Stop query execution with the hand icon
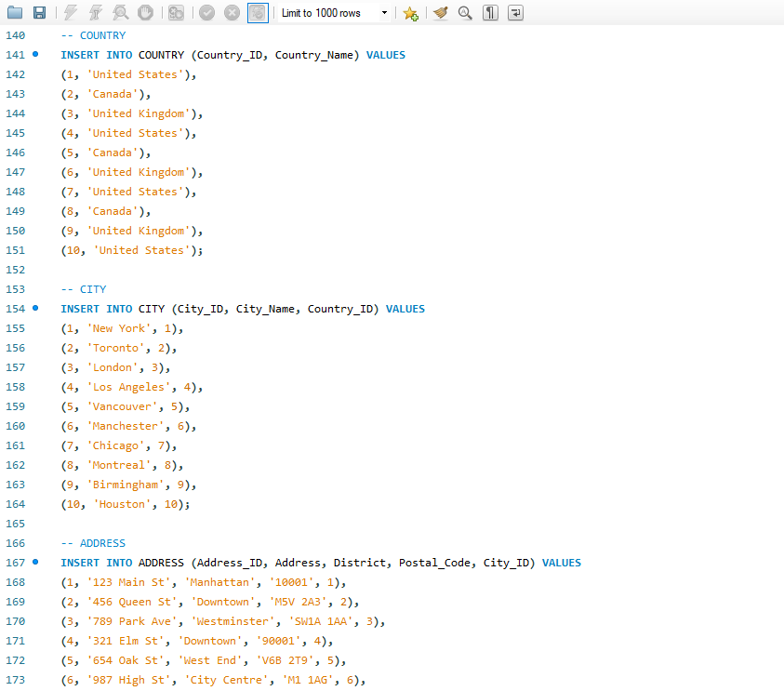 click(x=145, y=13)
